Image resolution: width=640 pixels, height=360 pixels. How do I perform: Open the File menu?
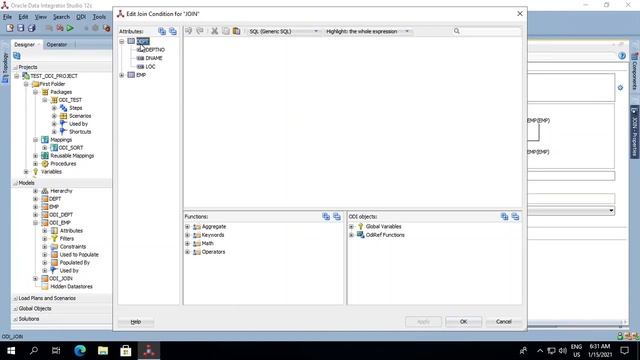point(7,17)
